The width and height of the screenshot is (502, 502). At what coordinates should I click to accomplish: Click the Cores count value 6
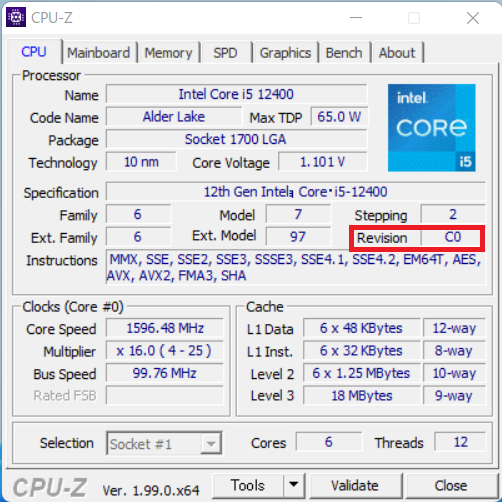[x=329, y=442]
